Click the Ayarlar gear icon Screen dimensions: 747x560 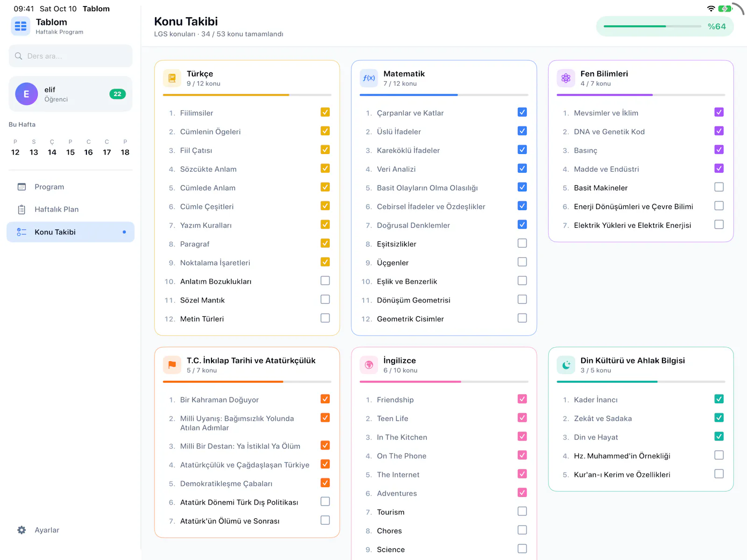pos(21,530)
